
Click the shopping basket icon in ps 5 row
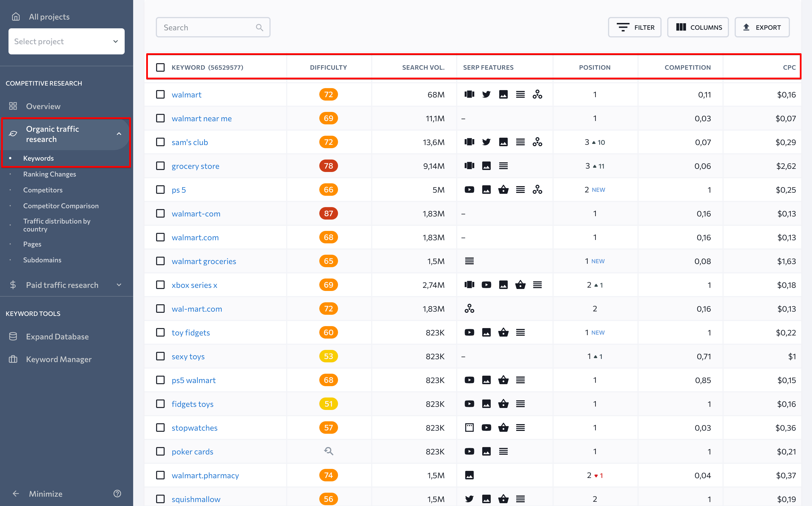(x=503, y=190)
